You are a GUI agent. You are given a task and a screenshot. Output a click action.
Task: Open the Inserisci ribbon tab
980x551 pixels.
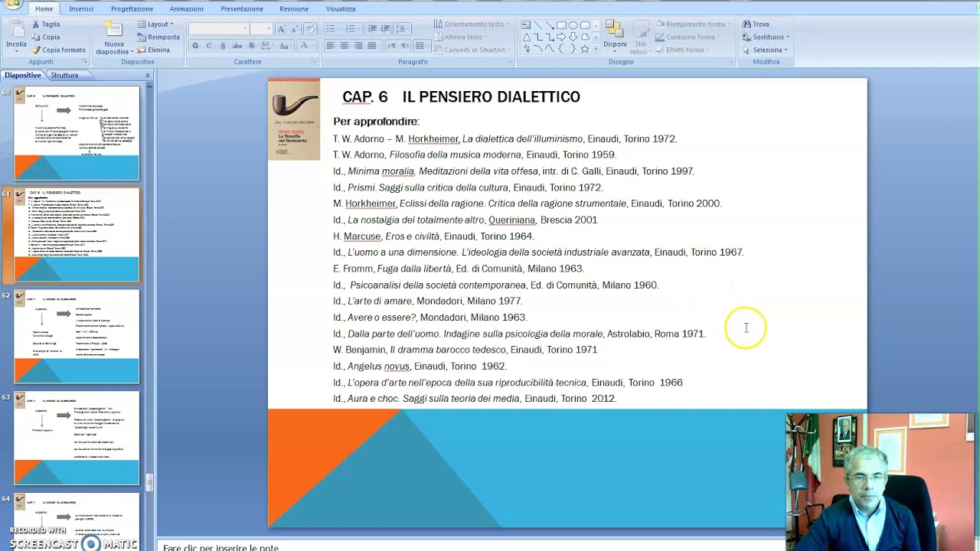click(x=81, y=8)
